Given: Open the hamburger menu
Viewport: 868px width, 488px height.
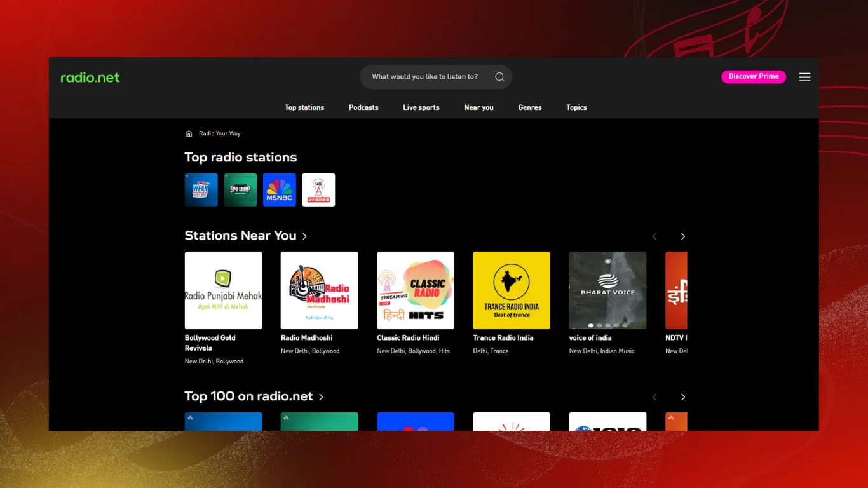Looking at the screenshot, I should click(x=804, y=77).
